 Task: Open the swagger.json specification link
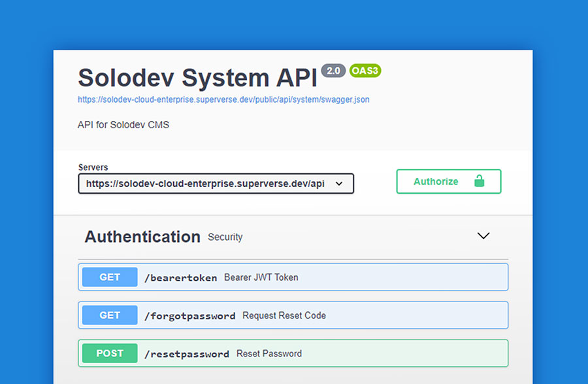[x=223, y=99]
